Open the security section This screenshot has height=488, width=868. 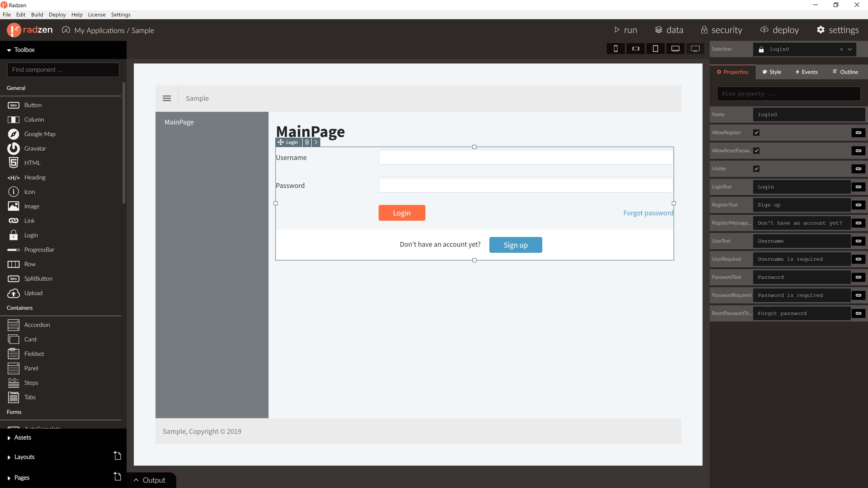pos(722,30)
